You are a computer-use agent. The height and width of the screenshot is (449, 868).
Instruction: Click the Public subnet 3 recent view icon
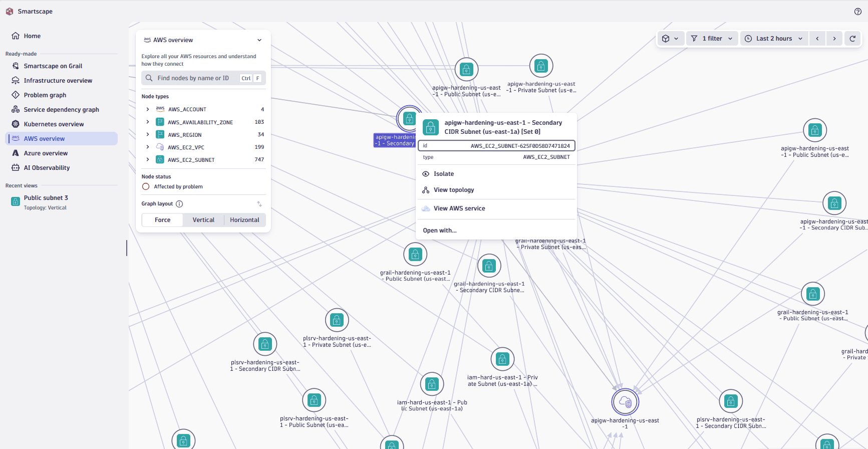[16, 201]
